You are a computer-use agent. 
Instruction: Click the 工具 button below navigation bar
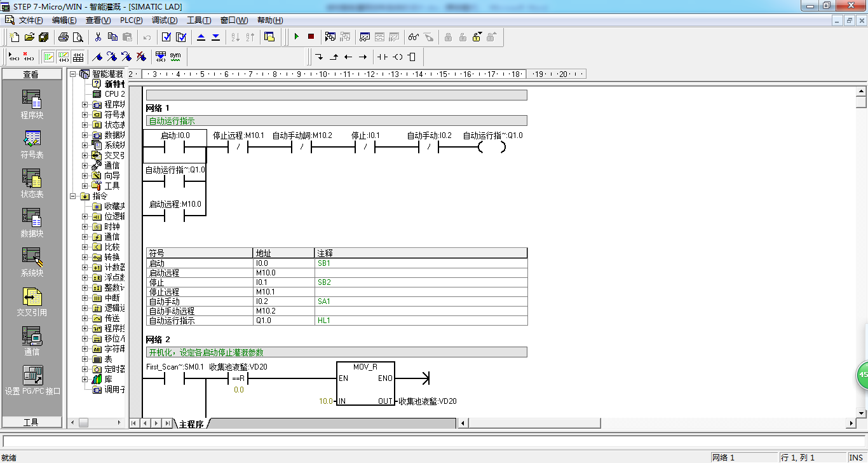(x=31, y=422)
